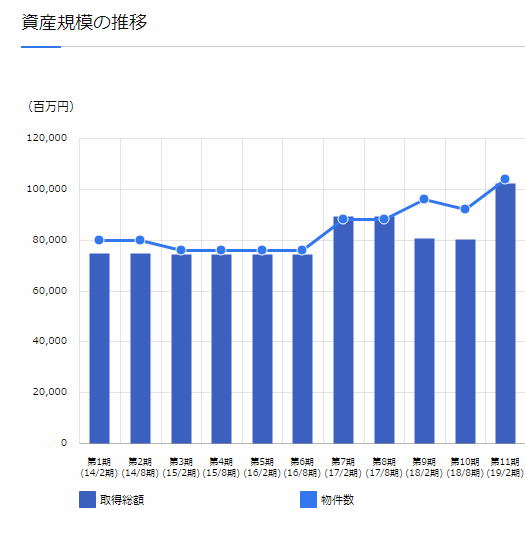The width and height of the screenshot is (525, 535).
Task: Click the 取得総額 legend color swatch
Action: tap(87, 500)
